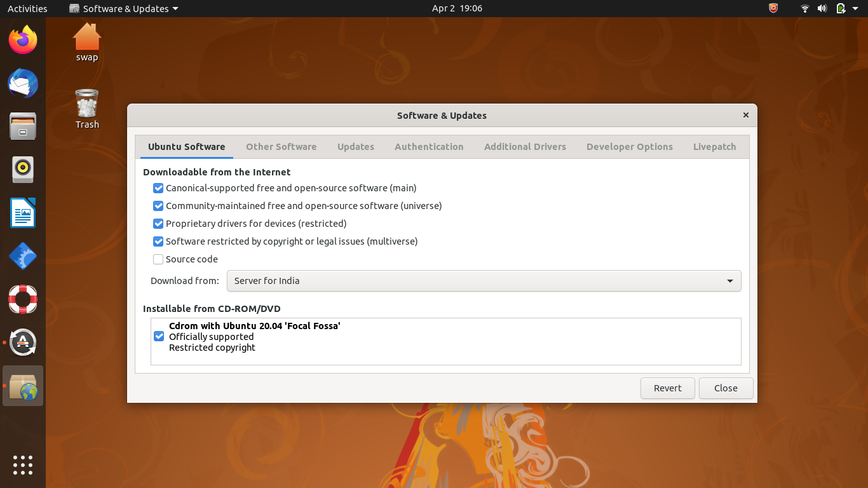The image size is (868, 488).
Task: Open the blue gear app in dock
Action: coord(23,256)
